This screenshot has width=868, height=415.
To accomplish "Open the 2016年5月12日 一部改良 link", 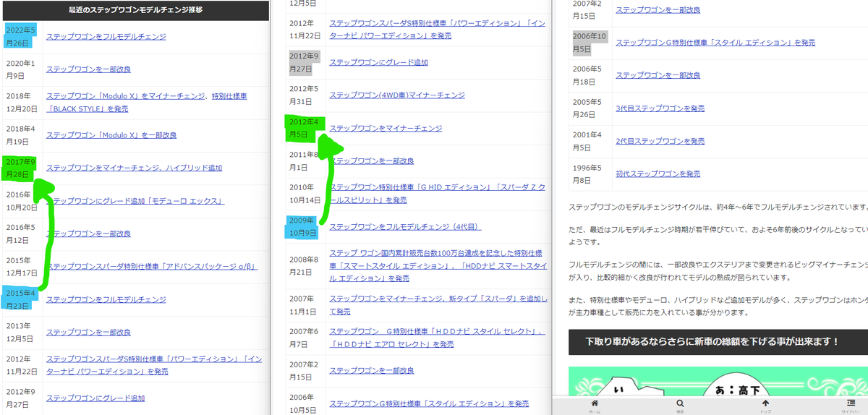I will [x=88, y=234].
